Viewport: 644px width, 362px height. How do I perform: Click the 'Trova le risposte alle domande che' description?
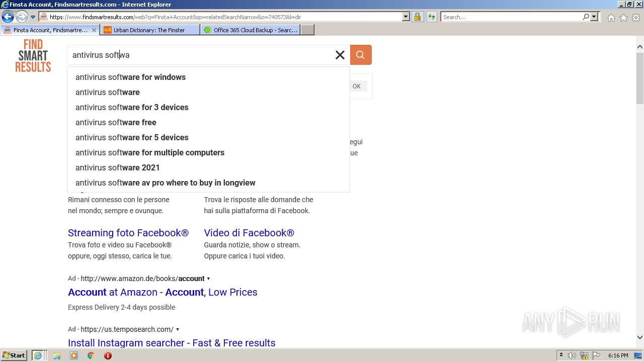pos(259,200)
